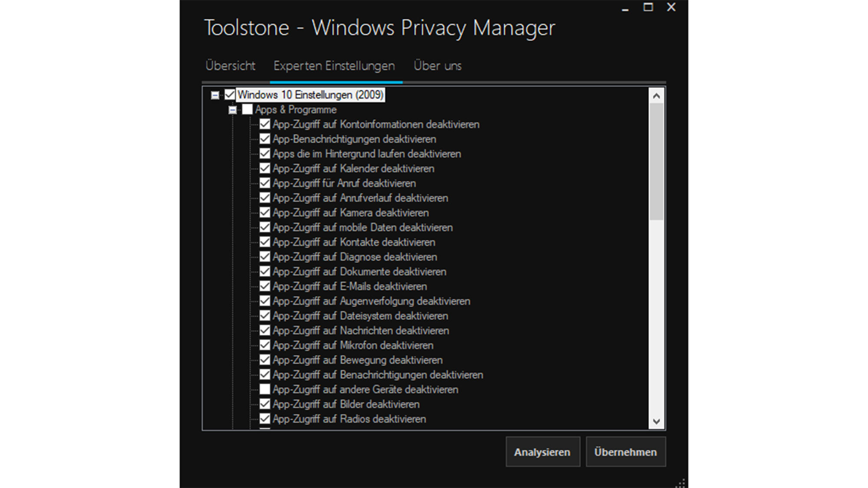Maximize the Toolstone window
This screenshot has width=868, height=488.
click(648, 7)
